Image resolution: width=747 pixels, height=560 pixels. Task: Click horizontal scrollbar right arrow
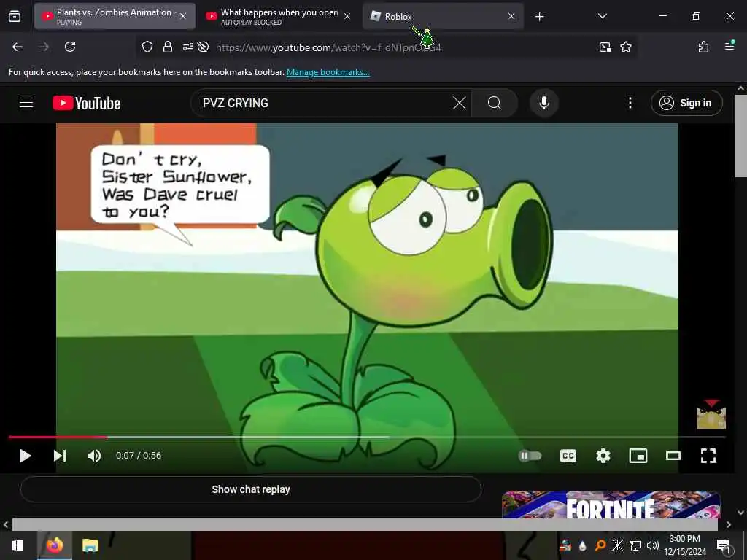click(x=729, y=525)
